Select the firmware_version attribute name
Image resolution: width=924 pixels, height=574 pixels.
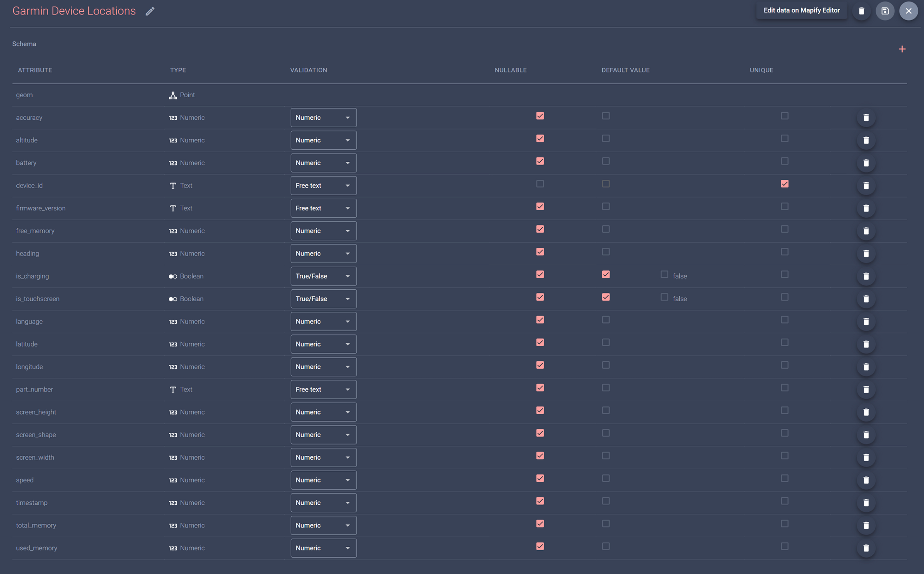41,208
